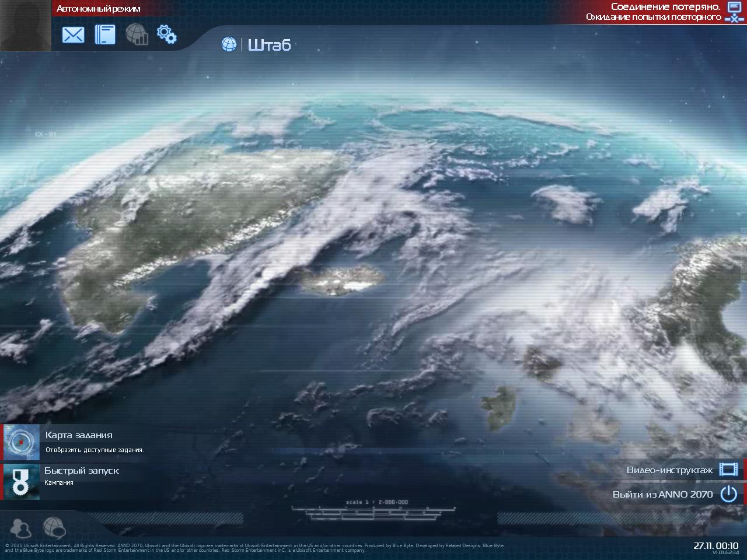The image size is (747, 560).
Task: Click the network connection status icon
Action: coord(733,12)
